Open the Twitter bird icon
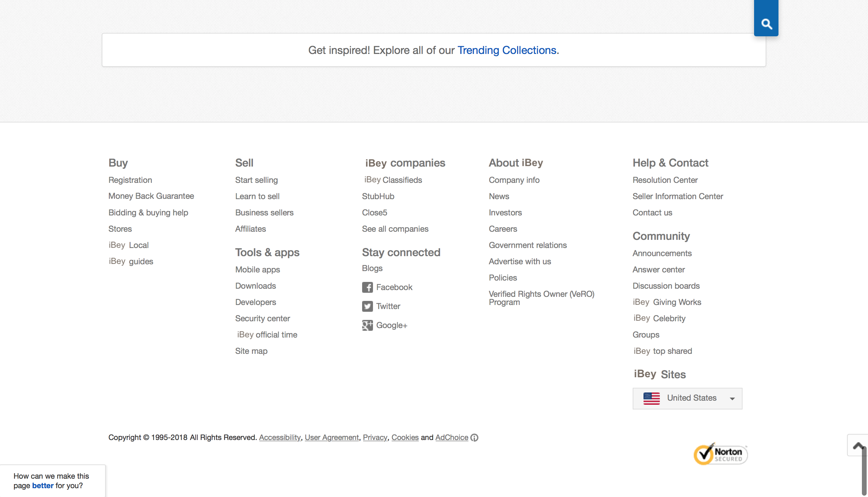This screenshot has width=868, height=497. point(367,306)
